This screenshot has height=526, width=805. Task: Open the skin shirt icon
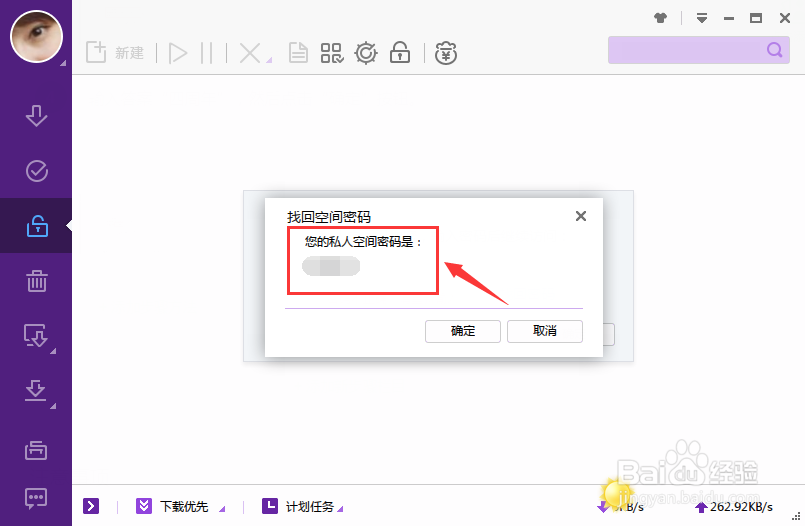click(660, 18)
